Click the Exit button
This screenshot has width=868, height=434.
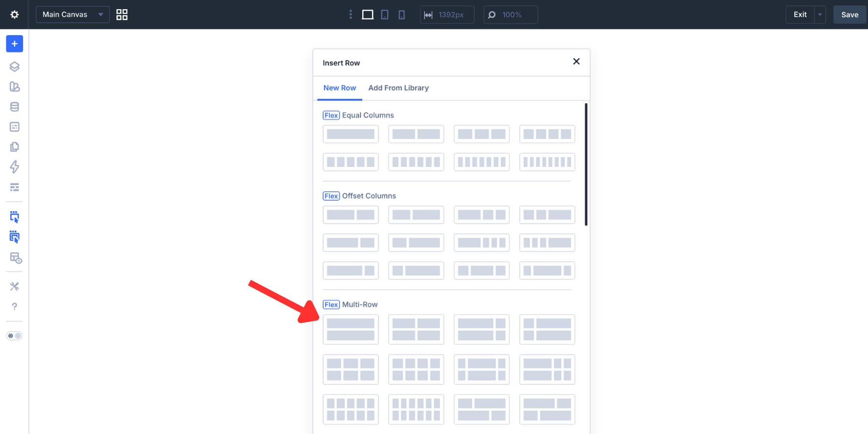(x=800, y=14)
